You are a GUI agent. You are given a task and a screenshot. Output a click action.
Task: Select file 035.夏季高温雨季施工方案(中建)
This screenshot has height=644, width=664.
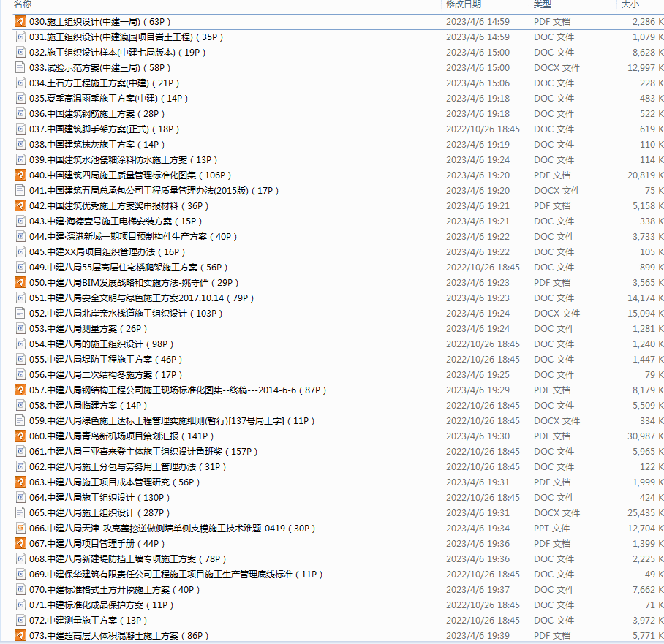pos(108,98)
